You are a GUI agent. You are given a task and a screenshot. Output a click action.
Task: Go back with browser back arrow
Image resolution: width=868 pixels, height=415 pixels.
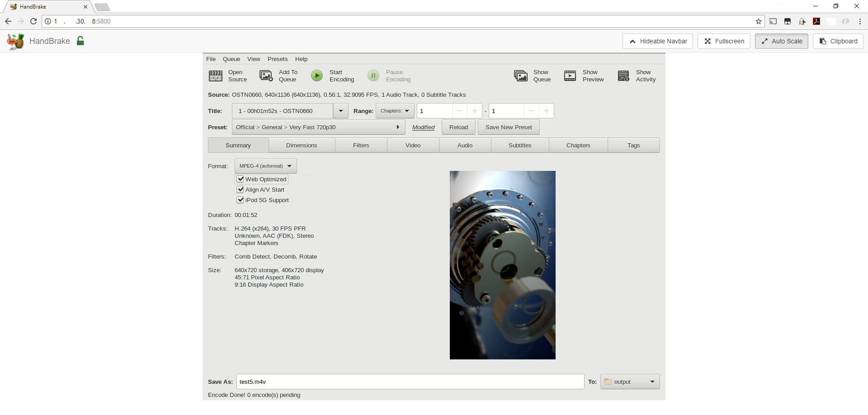tap(8, 21)
